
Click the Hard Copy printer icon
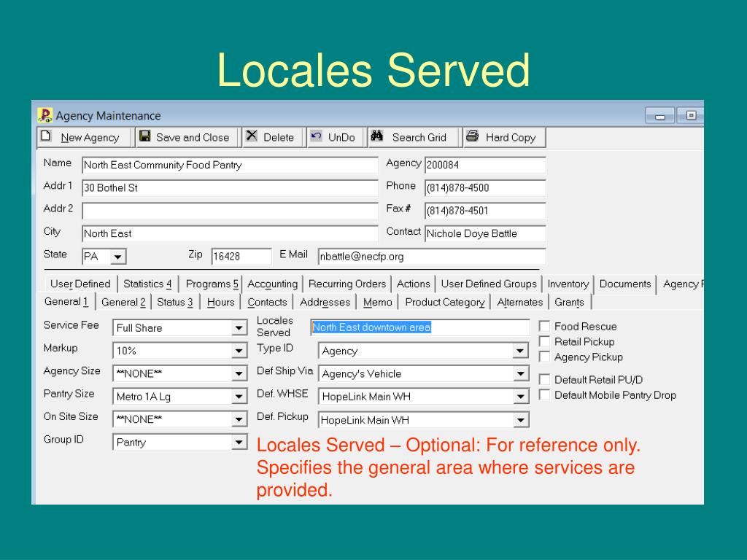pyautogui.click(x=472, y=136)
